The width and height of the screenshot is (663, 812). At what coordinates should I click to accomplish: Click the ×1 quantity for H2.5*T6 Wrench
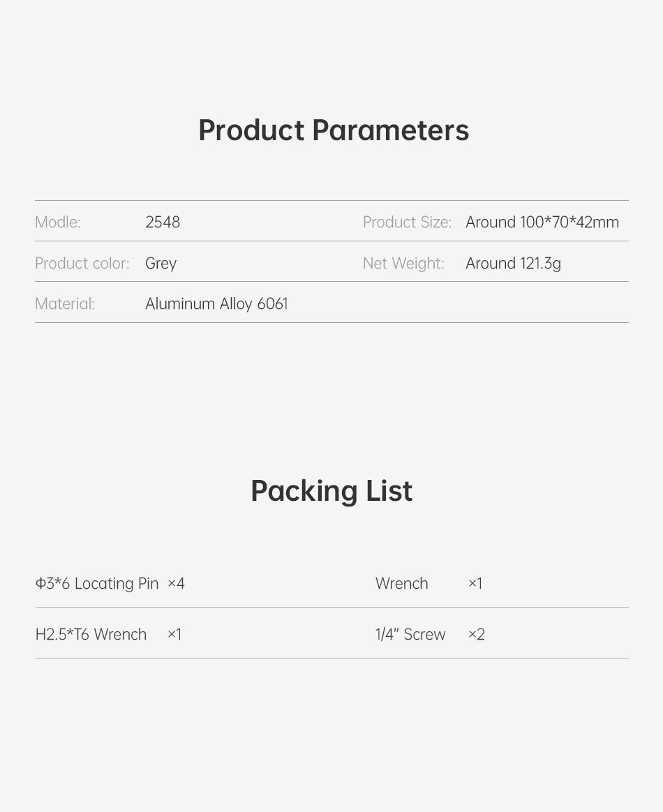coord(174,634)
